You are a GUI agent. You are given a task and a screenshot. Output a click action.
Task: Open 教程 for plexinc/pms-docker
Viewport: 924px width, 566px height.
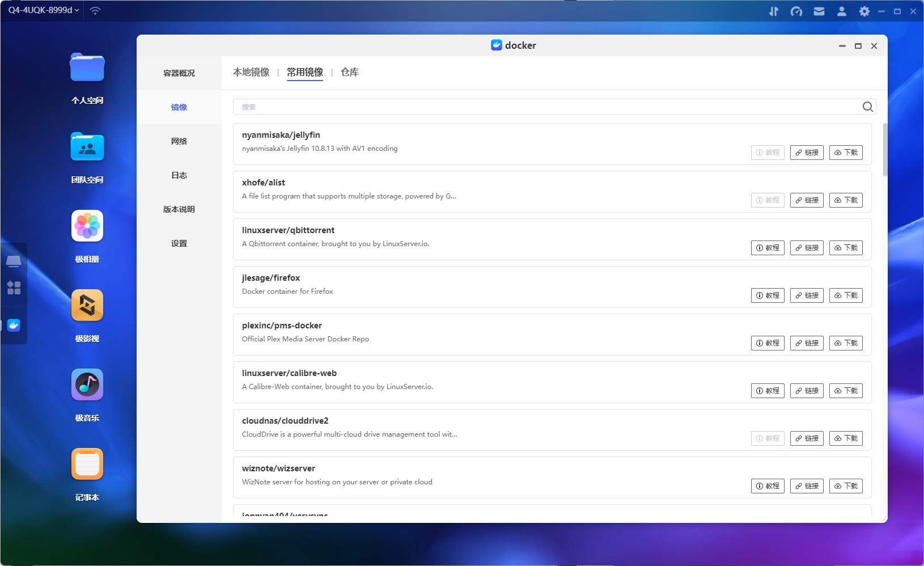[x=768, y=343]
